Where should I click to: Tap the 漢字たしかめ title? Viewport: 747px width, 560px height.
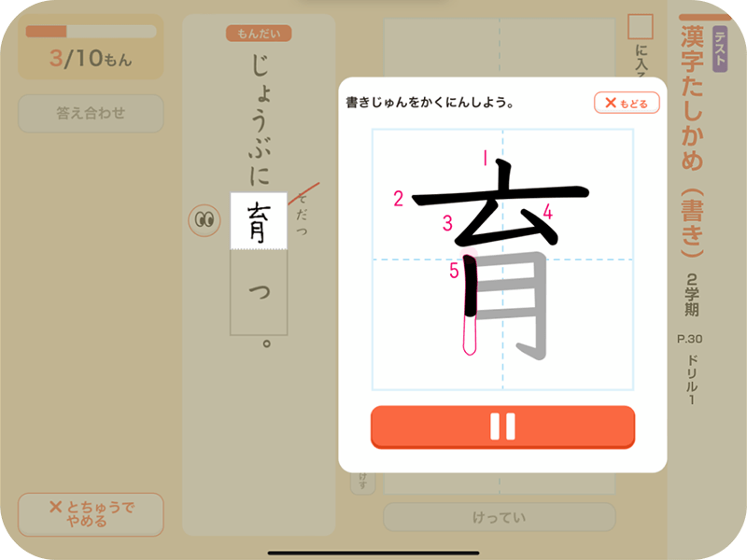(692, 98)
